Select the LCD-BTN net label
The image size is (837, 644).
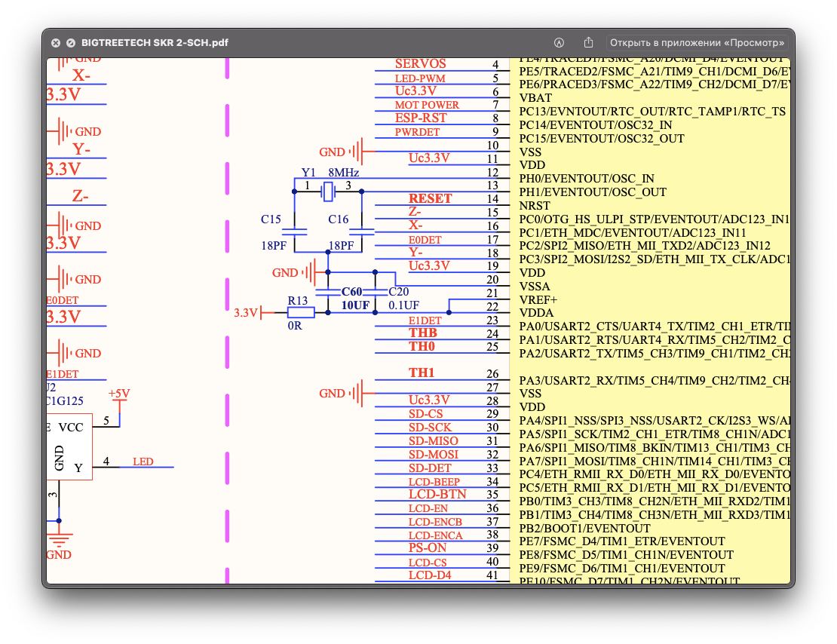coord(437,495)
